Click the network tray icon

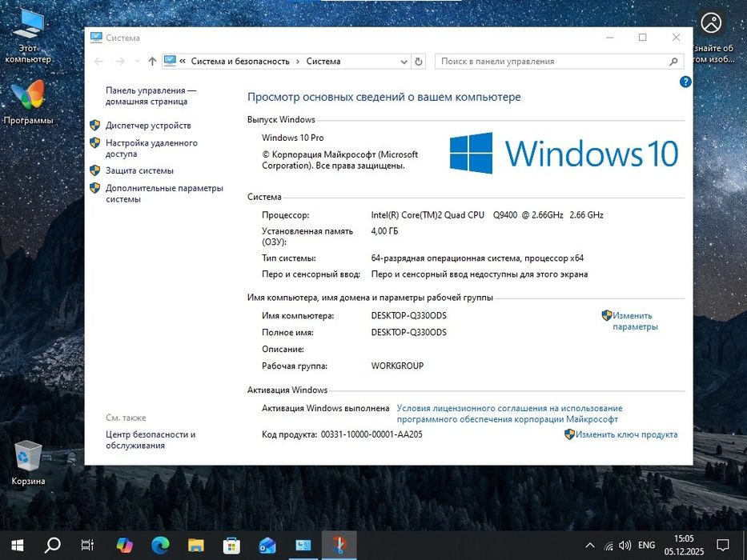[608, 546]
